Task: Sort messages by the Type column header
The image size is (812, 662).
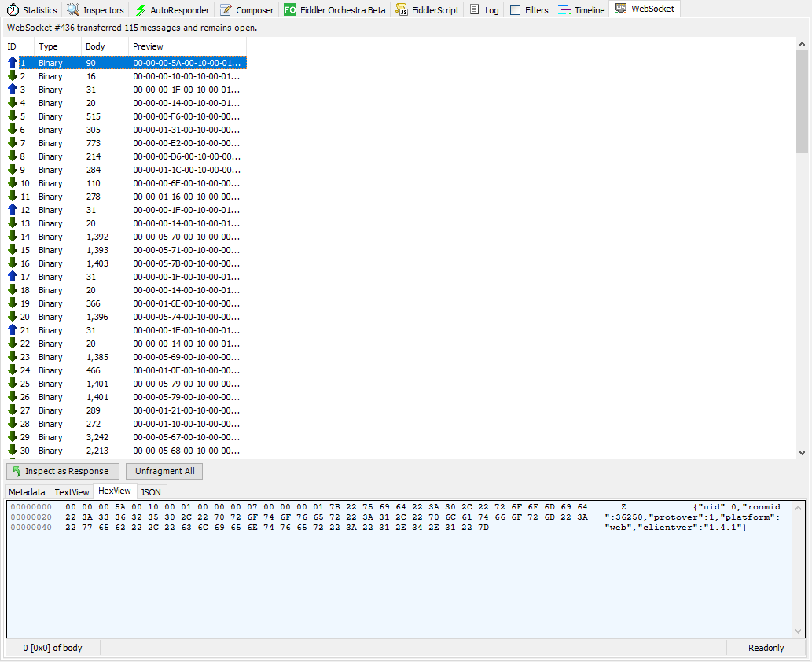Action: coord(48,46)
